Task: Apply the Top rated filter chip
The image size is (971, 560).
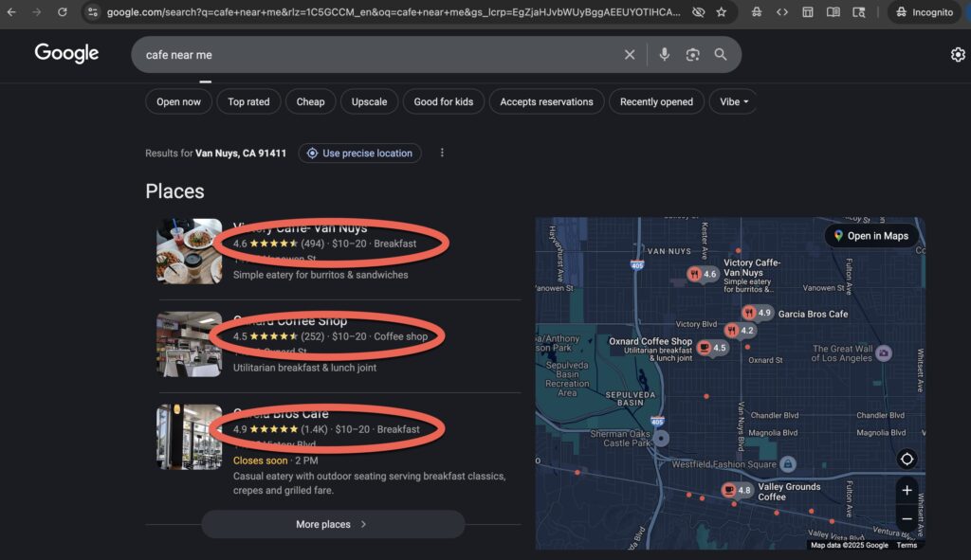Action: pyautogui.click(x=248, y=101)
